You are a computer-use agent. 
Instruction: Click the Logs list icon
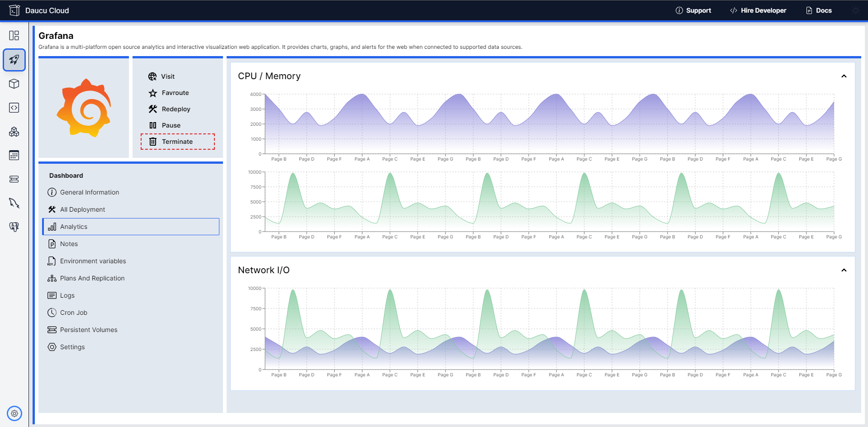(52, 295)
